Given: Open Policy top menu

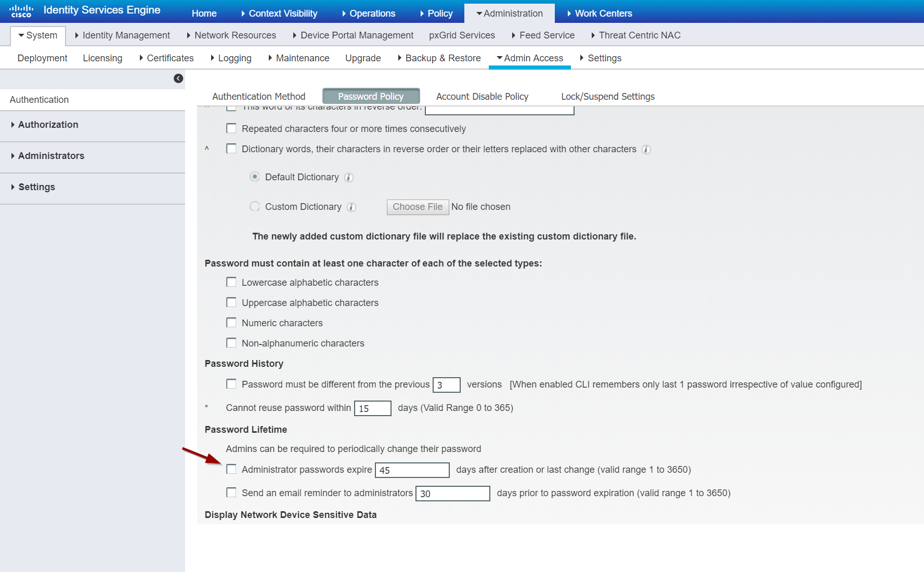Looking at the screenshot, I should coord(437,14).
